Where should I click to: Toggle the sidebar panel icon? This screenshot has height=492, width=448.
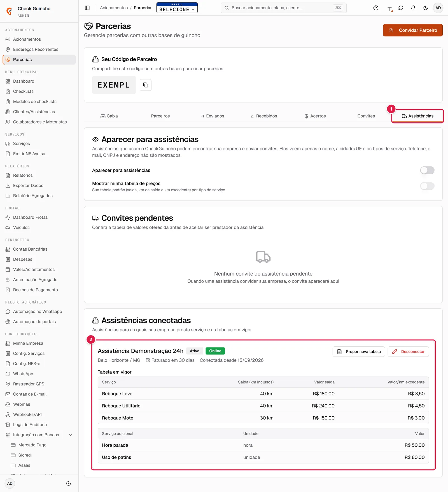[87, 8]
